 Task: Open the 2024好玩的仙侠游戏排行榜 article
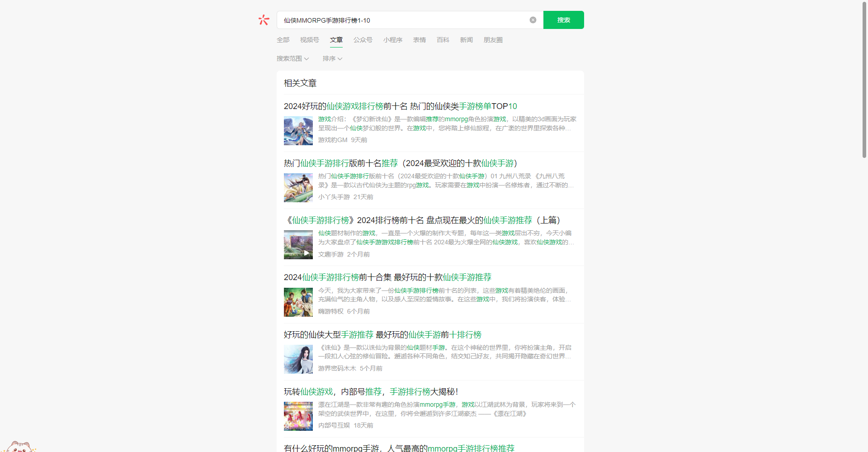(400, 106)
